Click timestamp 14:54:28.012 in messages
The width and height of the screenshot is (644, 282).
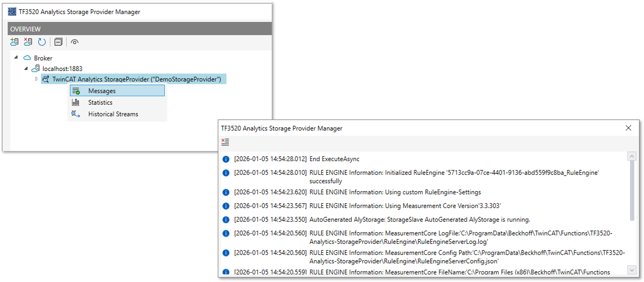(x=270, y=159)
